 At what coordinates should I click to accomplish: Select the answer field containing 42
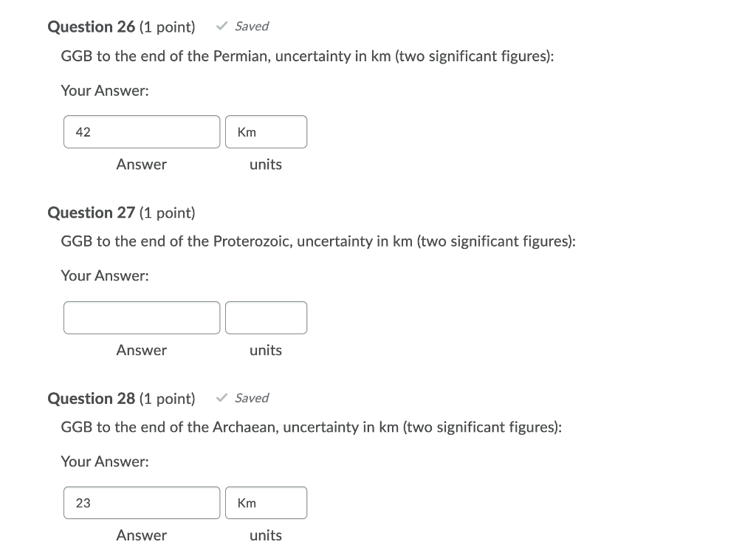[141, 131]
